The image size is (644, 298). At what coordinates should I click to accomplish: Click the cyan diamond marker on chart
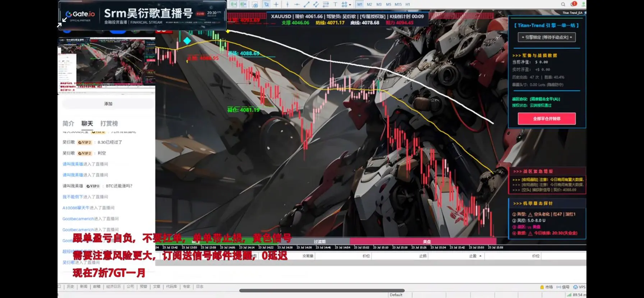187,41
